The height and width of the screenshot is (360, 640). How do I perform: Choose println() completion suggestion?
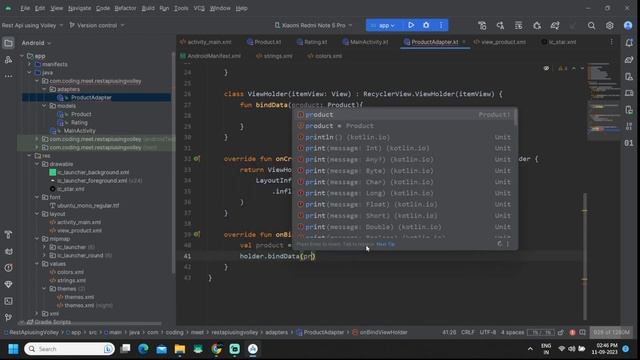(405, 137)
